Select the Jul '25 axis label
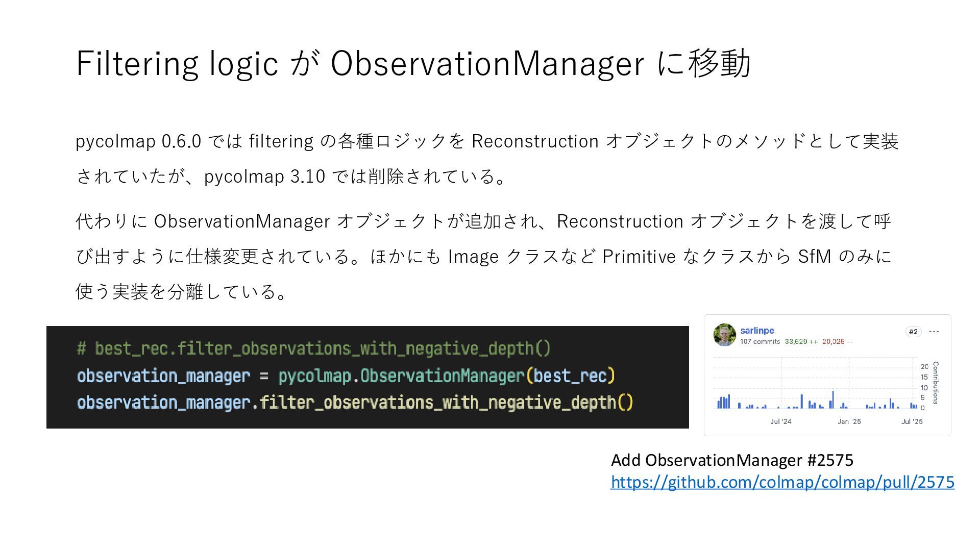Viewport: 980px width, 551px height. [x=912, y=421]
